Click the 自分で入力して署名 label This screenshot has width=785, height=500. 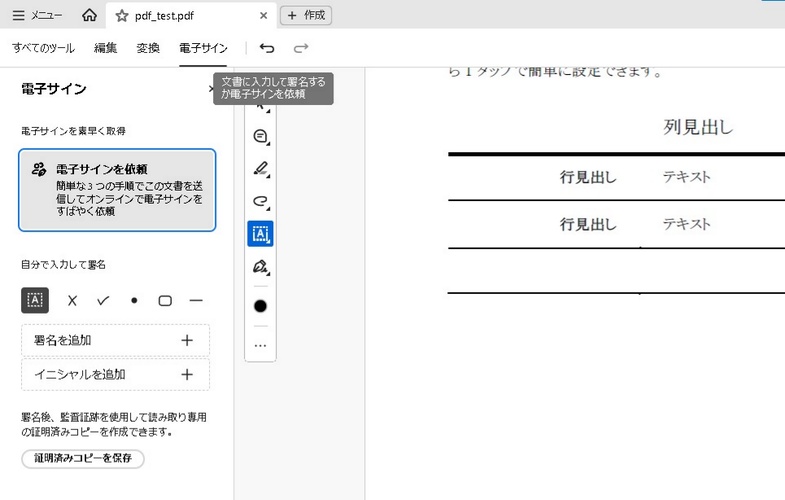click(63, 265)
